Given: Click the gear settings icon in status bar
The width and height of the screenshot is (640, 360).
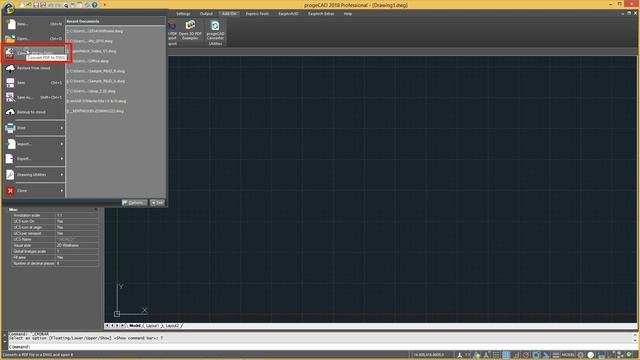Looking at the screenshot, I should [x=581, y=355].
